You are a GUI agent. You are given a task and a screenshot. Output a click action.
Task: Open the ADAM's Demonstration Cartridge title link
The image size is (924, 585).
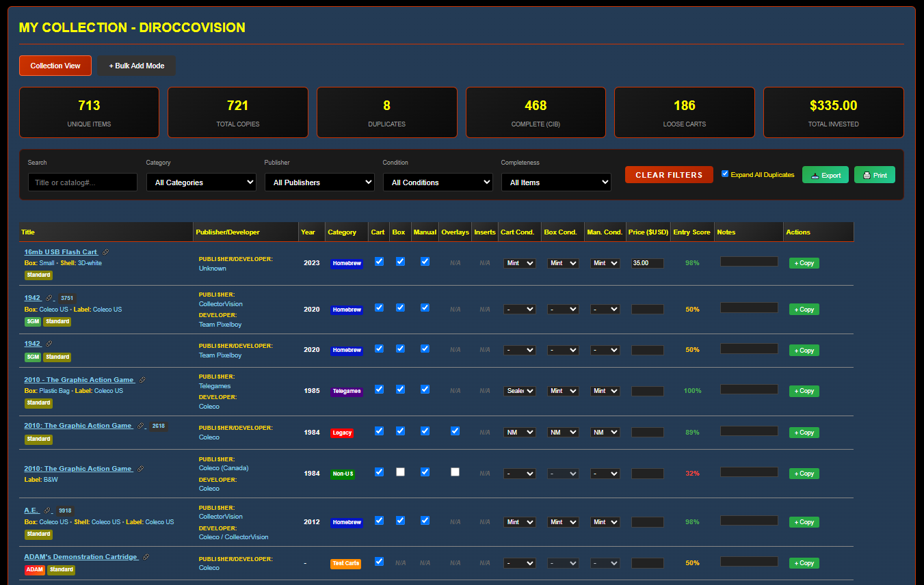(x=81, y=557)
